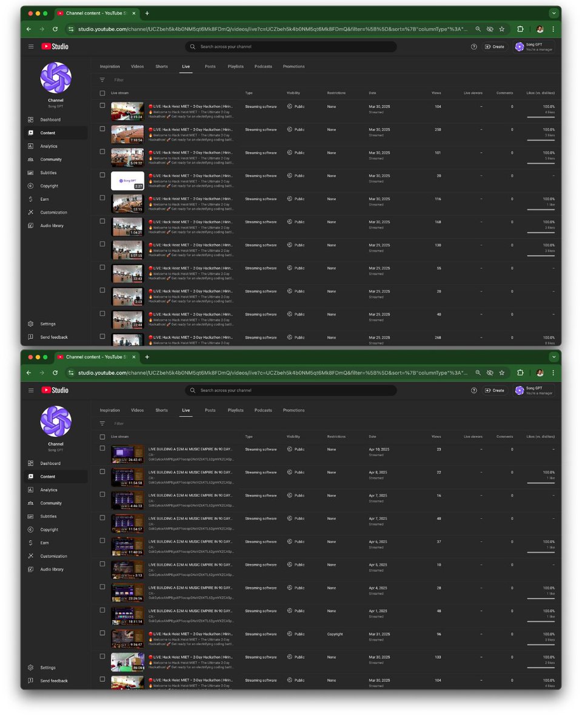The image size is (582, 728).
Task: Focus the Filter field in the lower window
Action: pos(119,423)
